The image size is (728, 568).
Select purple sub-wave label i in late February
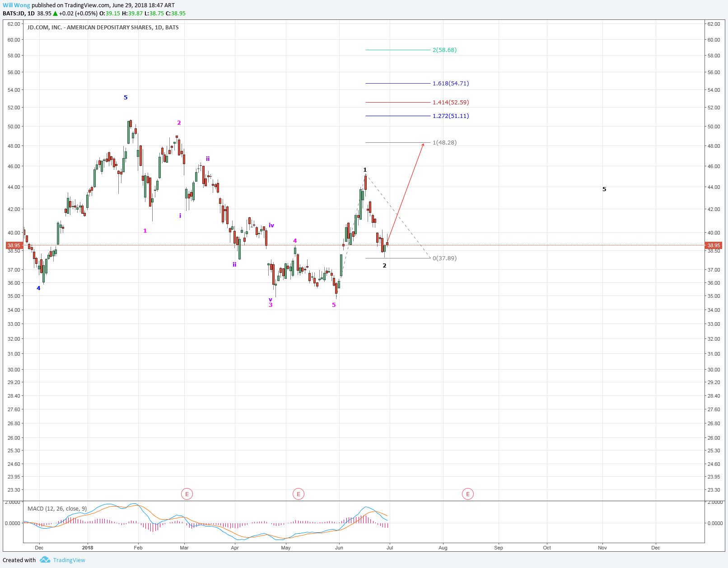(180, 216)
